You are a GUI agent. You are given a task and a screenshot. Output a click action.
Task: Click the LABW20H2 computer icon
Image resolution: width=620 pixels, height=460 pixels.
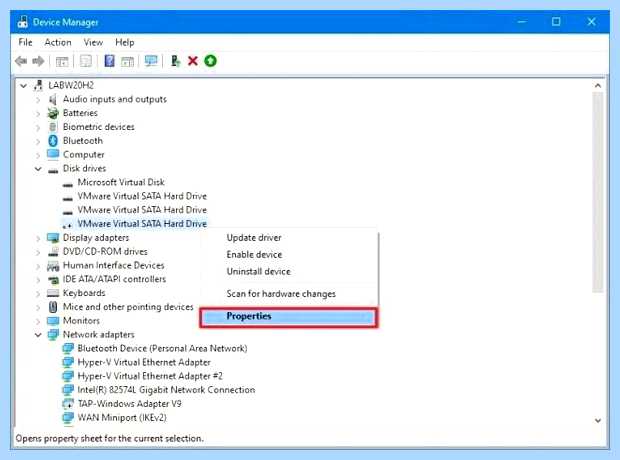[39, 85]
